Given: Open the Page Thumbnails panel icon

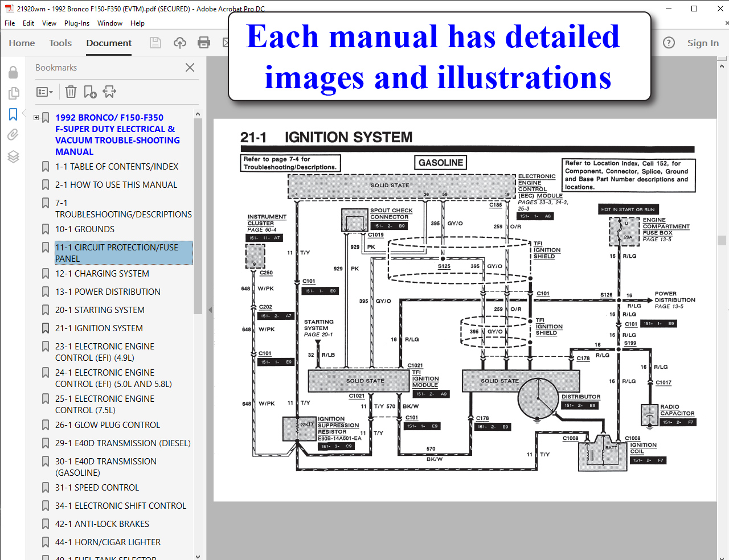Looking at the screenshot, I should [x=13, y=93].
